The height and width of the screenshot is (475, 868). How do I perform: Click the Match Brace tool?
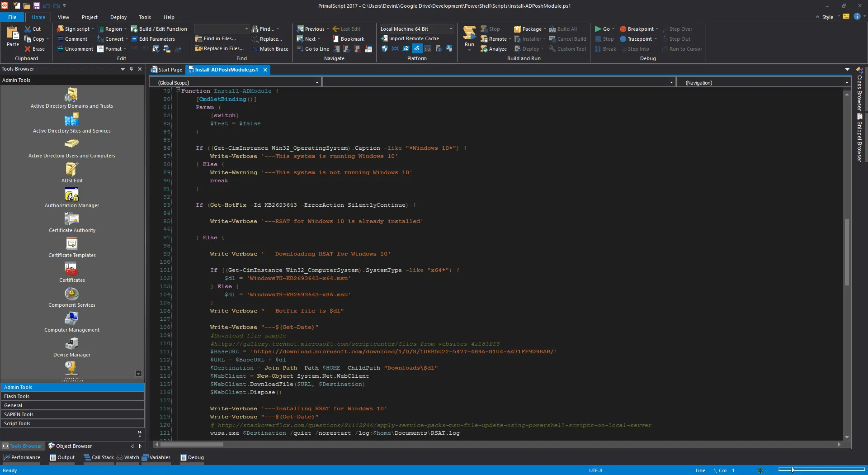[270, 49]
